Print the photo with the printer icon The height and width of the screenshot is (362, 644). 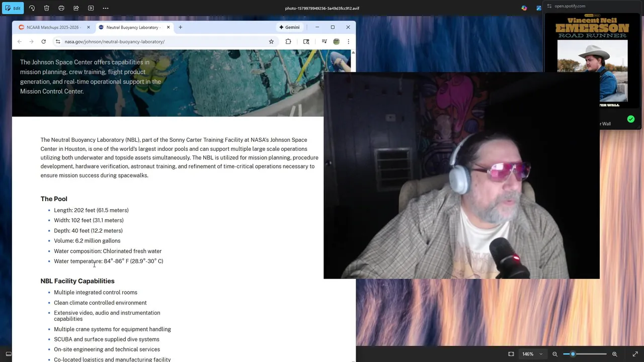61,8
